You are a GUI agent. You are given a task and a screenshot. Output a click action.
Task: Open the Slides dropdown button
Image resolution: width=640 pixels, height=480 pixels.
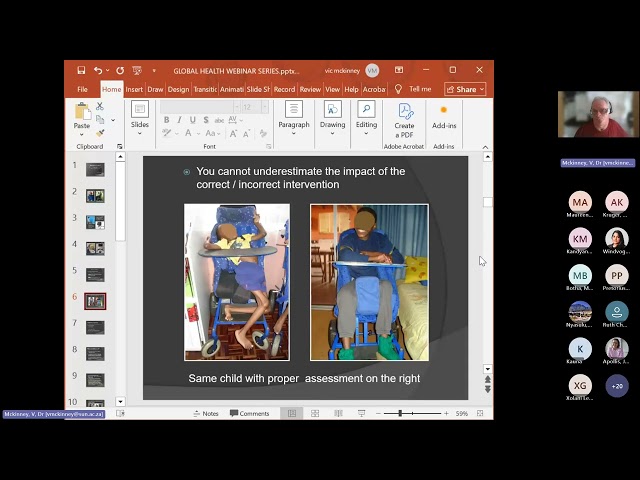click(140, 118)
